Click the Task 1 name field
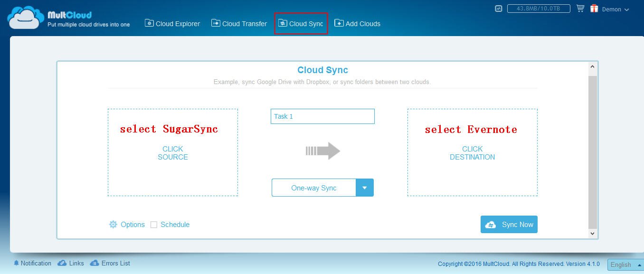Viewport: 644px width, 274px height. point(322,116)
